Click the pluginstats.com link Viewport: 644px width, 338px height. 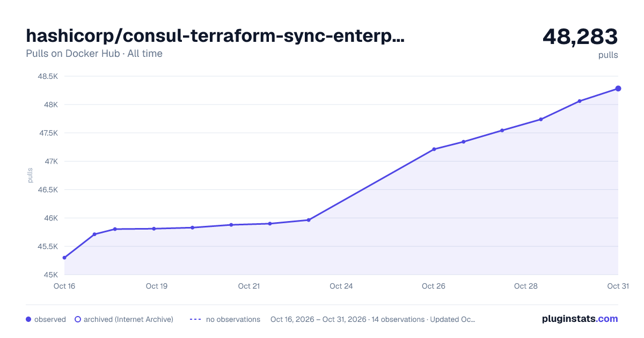coord(580,319)
